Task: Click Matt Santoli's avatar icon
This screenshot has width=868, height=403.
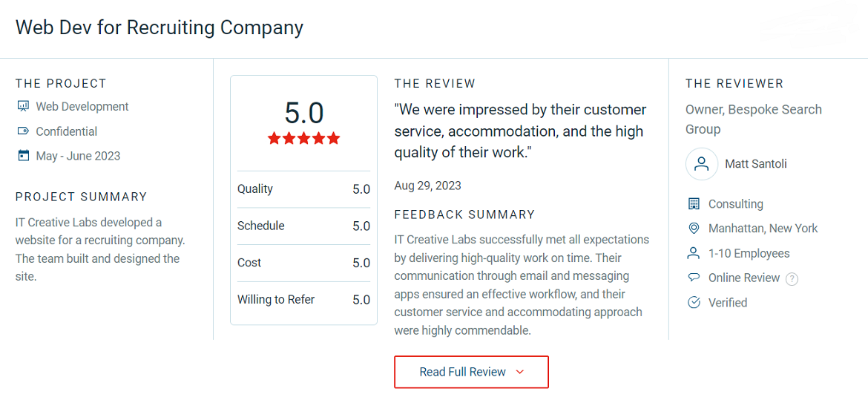Action: click(x=702, y=164)
